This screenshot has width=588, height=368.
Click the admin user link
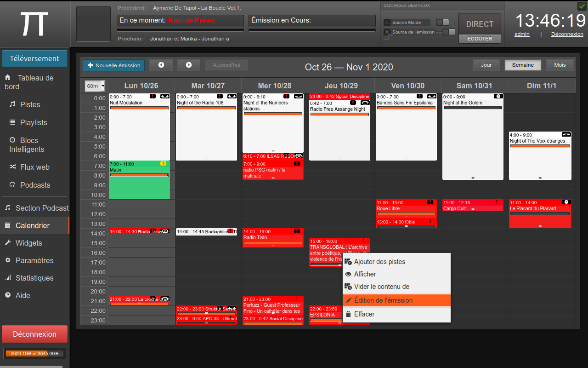tap(522, 34)
